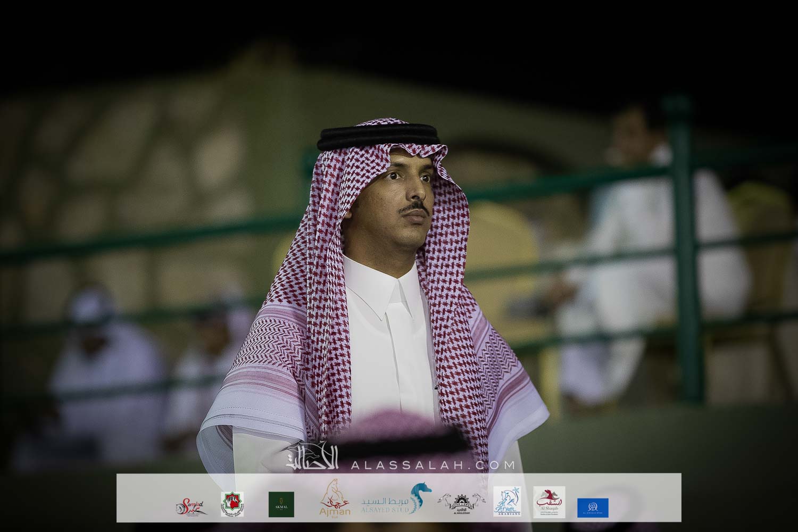Click the blue Al Khalediah Stud square logo
The width and height of the screenshot is (798, 532).
click(593, 508)
